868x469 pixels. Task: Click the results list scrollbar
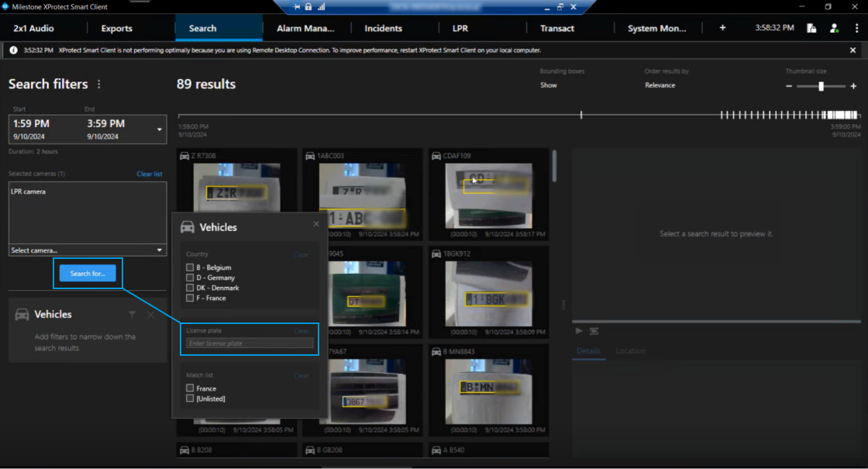click(554, 166)
